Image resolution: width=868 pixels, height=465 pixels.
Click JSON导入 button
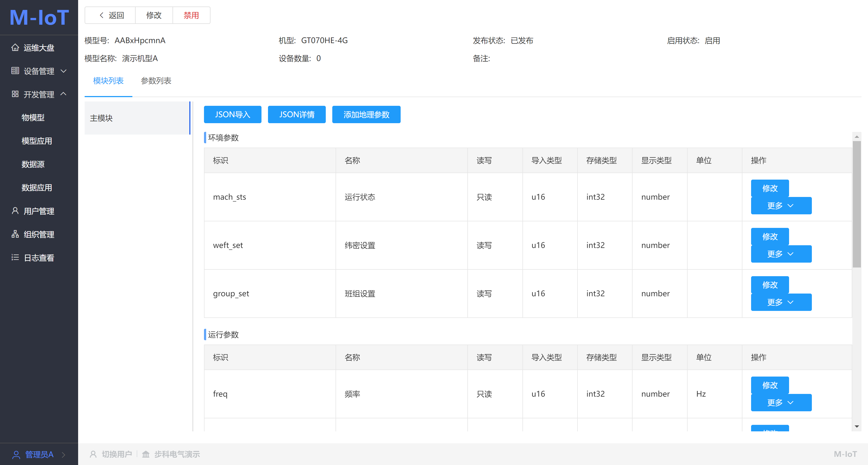232,114
